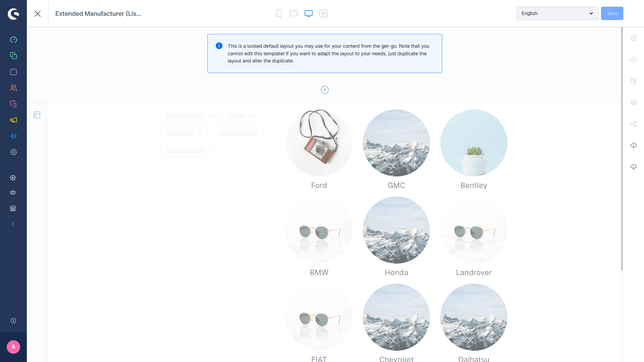Open the Extensions plug icon
Screen dimensions: 644x362
(x=13, y=136)
